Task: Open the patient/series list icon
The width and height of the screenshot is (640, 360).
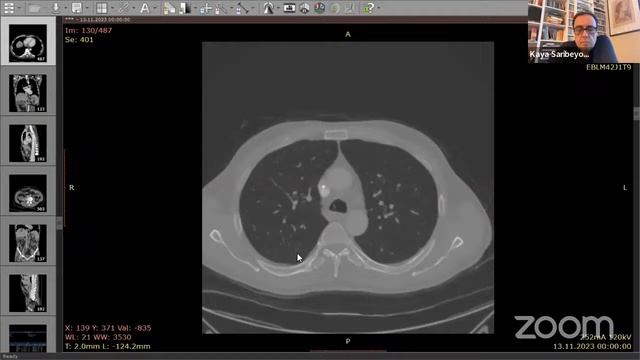Action: pos(9,8)
